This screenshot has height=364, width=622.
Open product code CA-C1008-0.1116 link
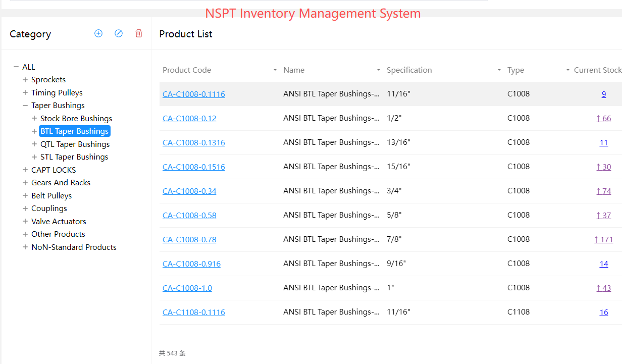coord(194,94)
